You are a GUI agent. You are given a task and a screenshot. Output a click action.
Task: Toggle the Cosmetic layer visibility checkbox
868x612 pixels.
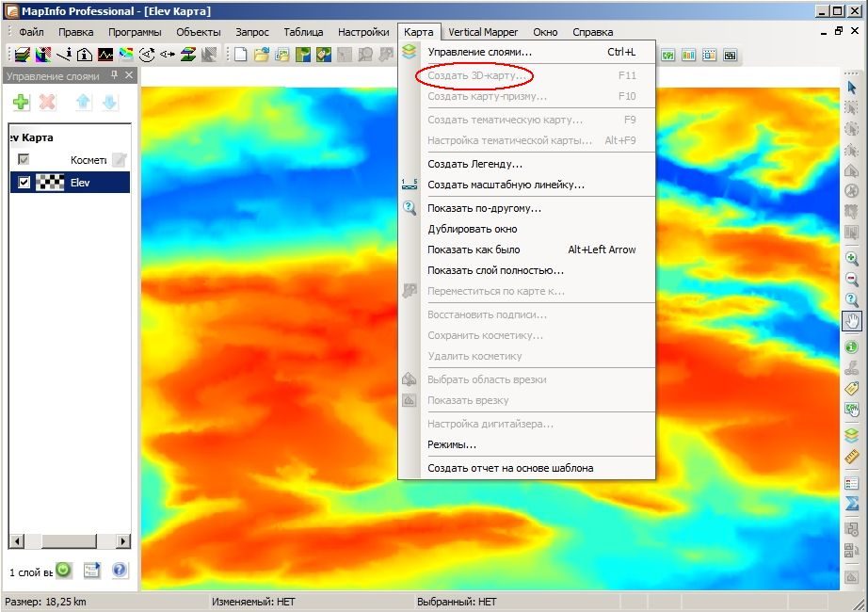pyautogui.click(x=24, y=159)
